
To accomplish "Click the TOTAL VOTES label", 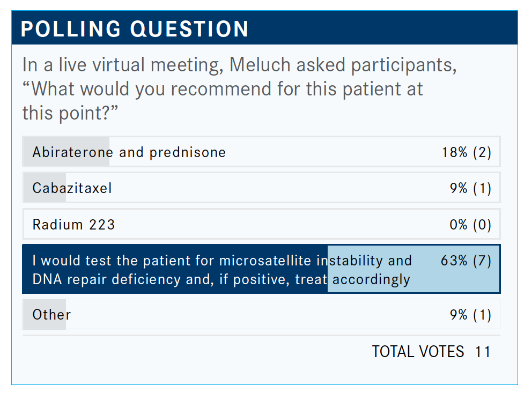I will pyautogui.click(x=418, y=351).
